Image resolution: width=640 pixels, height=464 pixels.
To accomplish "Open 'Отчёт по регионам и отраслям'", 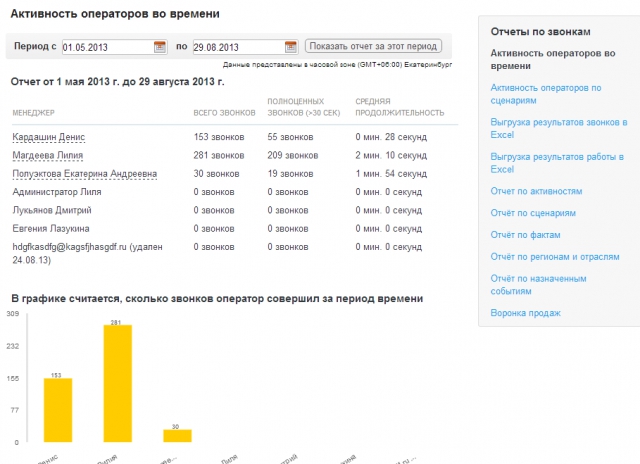I will (555, 257).
